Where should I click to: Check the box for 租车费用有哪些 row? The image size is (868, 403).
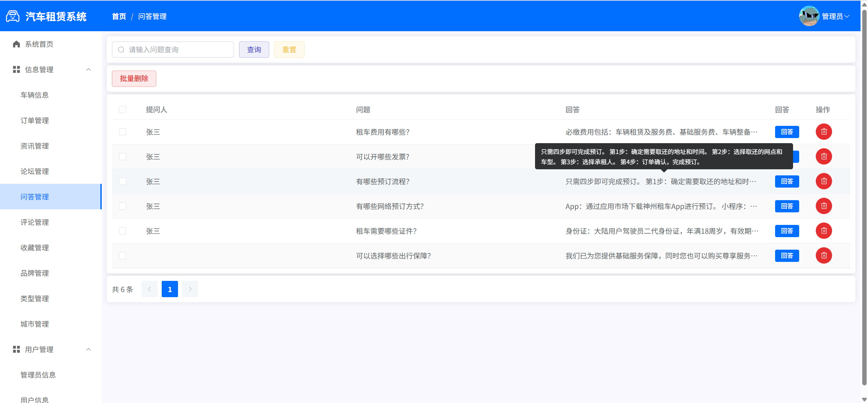pyautogui.click(x=122, y=132)
